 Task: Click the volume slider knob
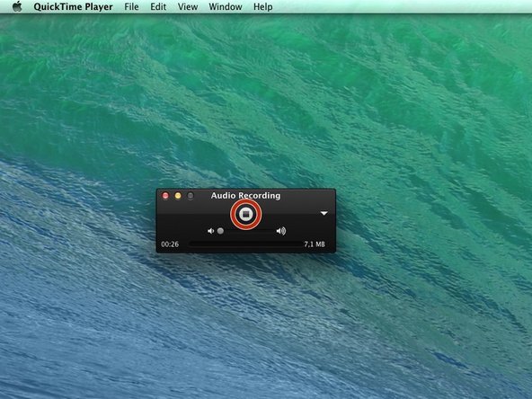coord(220,231)
